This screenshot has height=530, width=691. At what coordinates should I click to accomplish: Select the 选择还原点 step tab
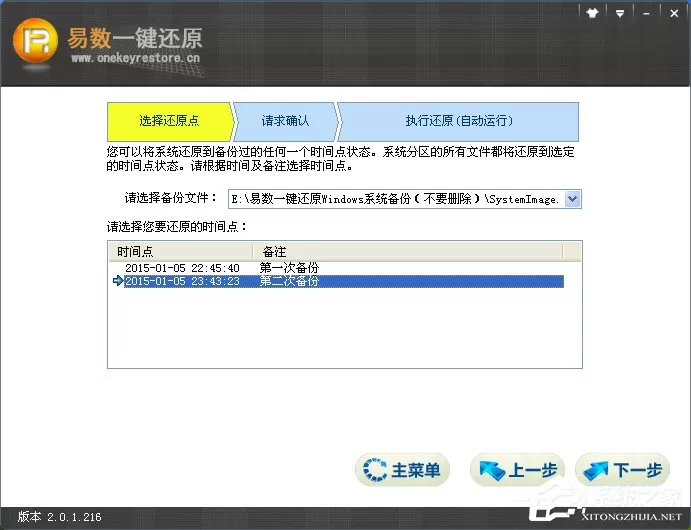click(x=169, y=121)
